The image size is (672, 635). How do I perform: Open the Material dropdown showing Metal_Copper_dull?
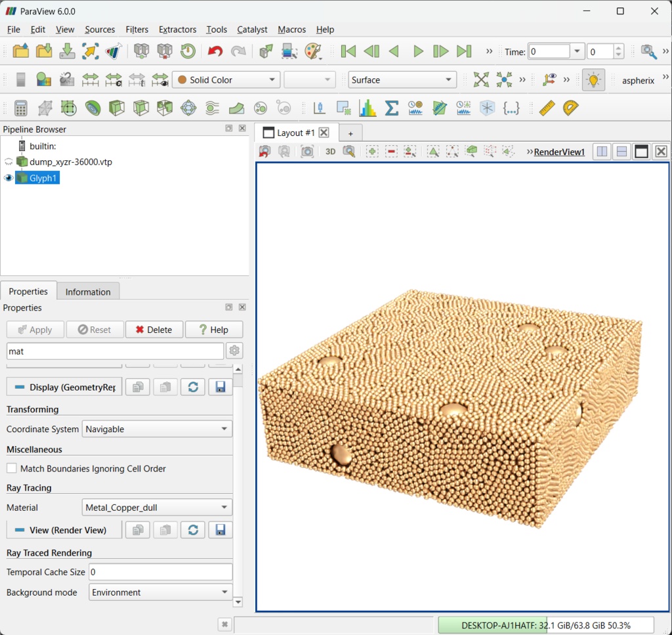[x=156, y=507]
